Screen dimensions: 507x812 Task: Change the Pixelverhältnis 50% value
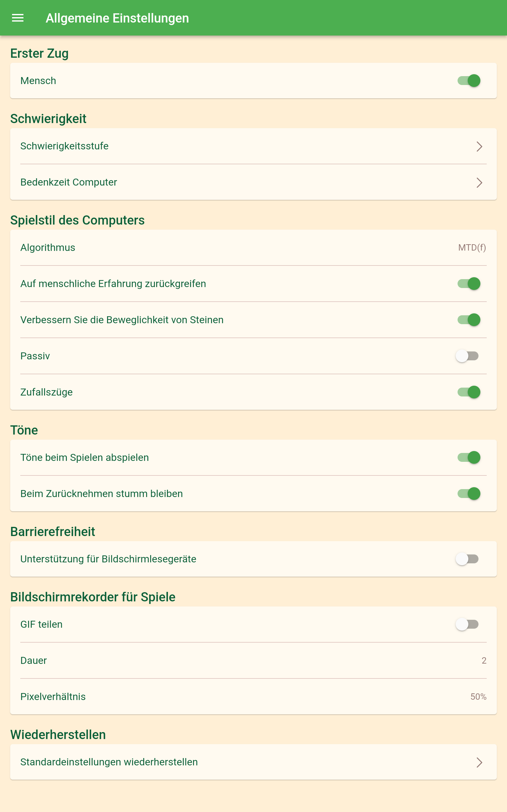click(478, 697)
